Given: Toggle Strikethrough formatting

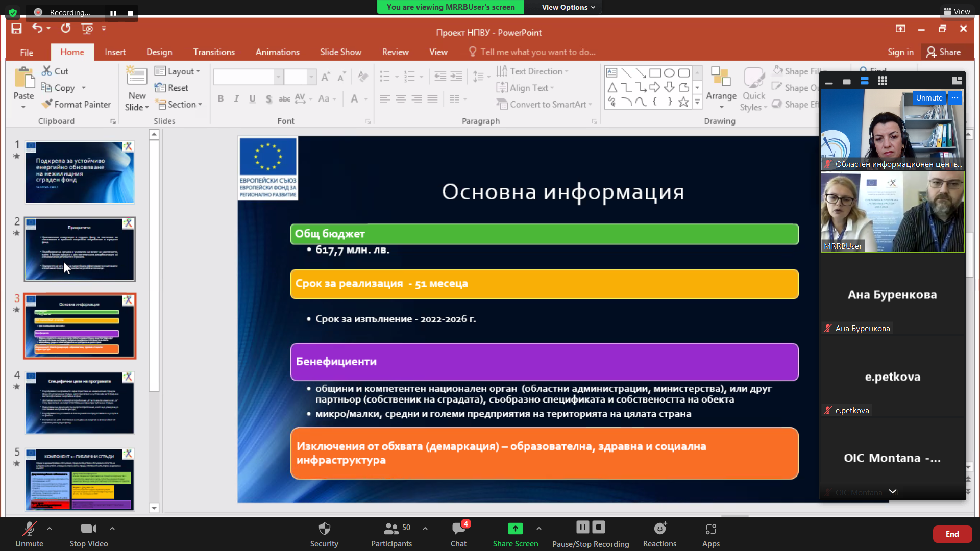Looking at the screenshot, I should [284, 99].
